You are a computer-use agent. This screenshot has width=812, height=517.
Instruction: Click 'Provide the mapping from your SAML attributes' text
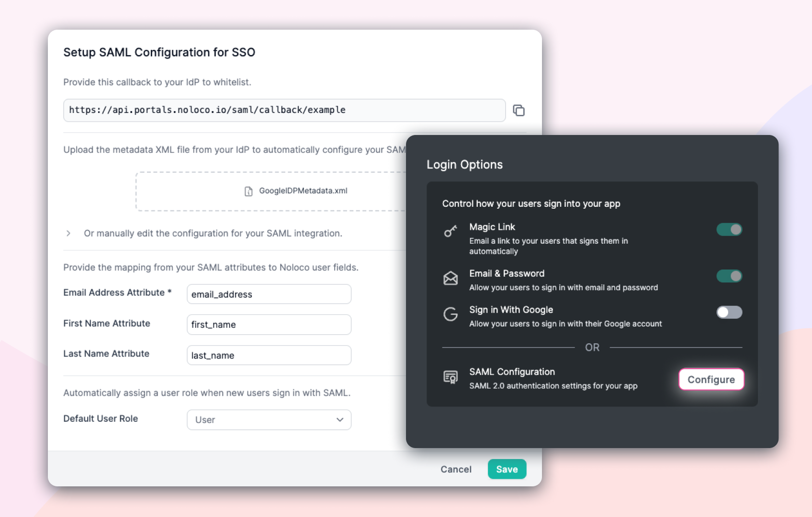pos(211,267)
